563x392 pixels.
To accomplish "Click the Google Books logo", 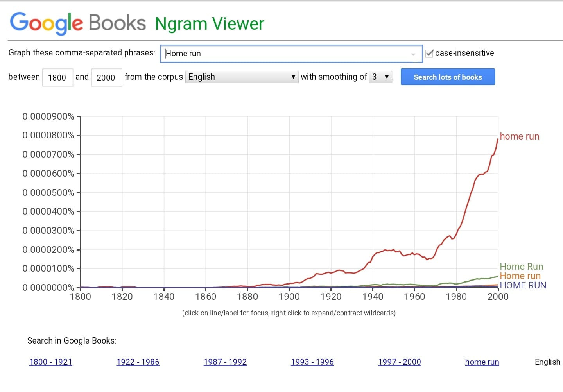I will [77, 23].
